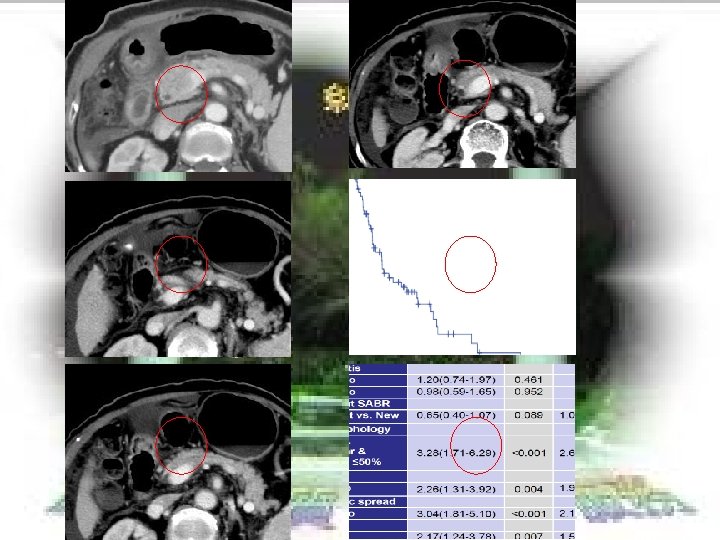
Task: Select the p-value cell 0.952
Action: [x=529, y=392]
